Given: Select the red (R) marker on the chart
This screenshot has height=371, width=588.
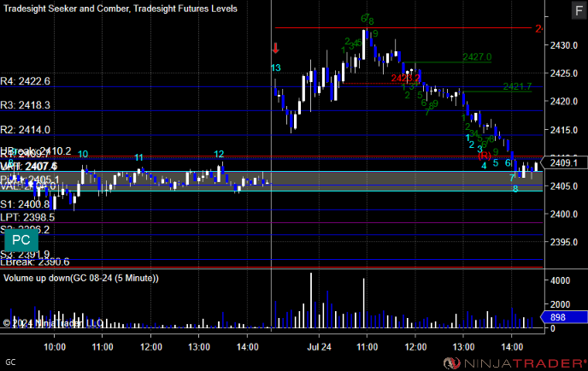Looking at the screenshot, I should point(485,156).
